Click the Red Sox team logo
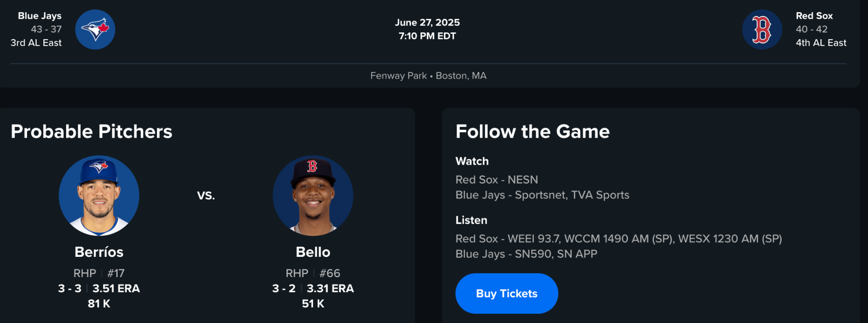The width and height of the screenshot is (868, 323). tap(762, 29)
